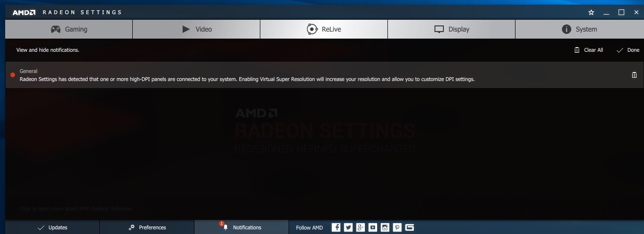Open AMD Twitter page icon

coord(348,227)
